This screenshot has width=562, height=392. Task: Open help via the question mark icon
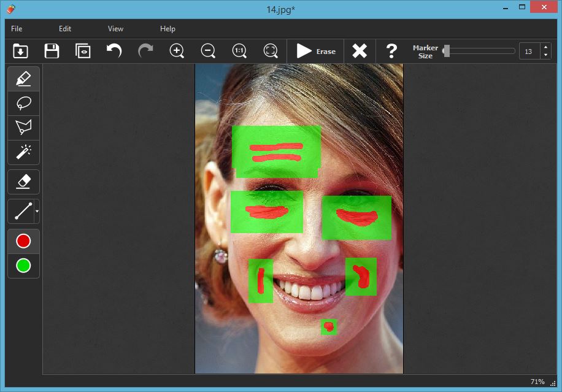pos(391,51)
